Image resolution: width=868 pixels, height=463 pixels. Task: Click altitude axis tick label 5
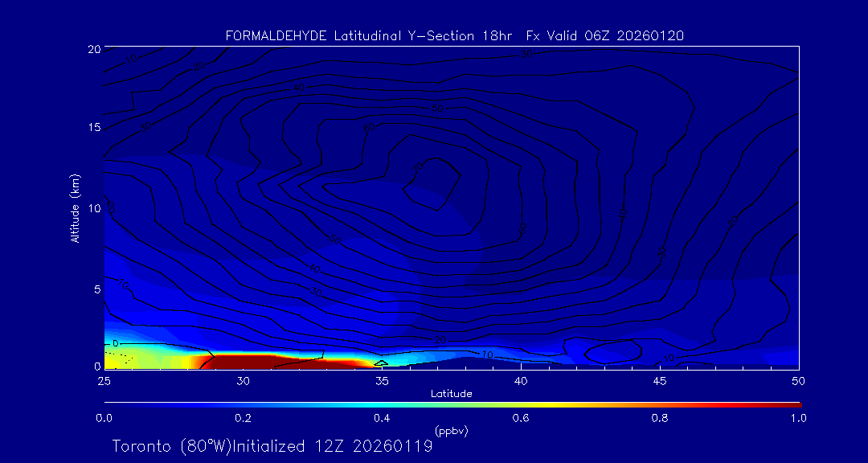(96, 289)
